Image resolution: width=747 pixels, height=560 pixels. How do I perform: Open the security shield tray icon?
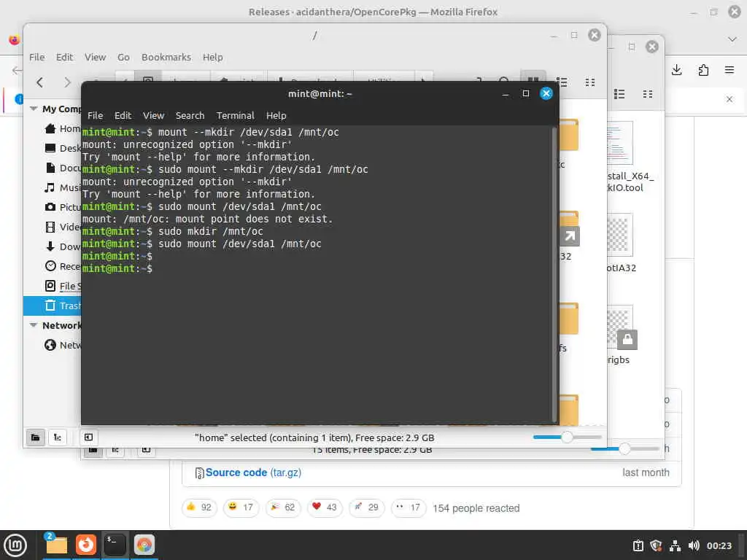tap(656, 545)
